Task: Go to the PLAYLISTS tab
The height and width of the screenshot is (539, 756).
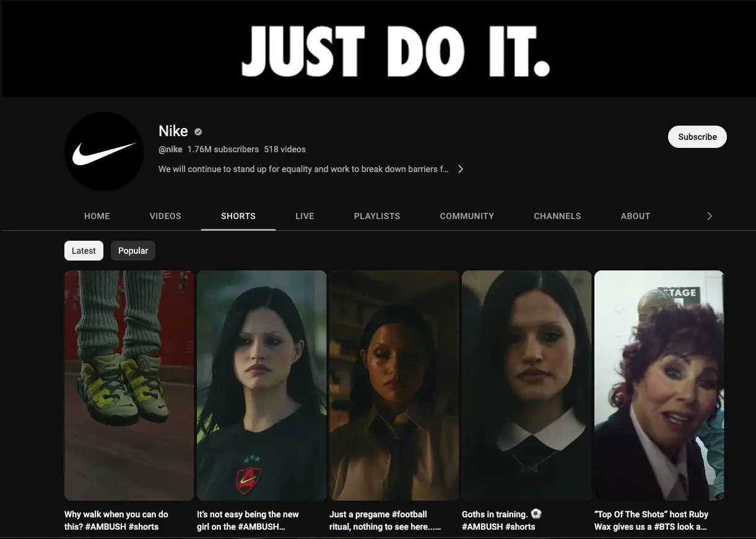Action: [377, 216]
